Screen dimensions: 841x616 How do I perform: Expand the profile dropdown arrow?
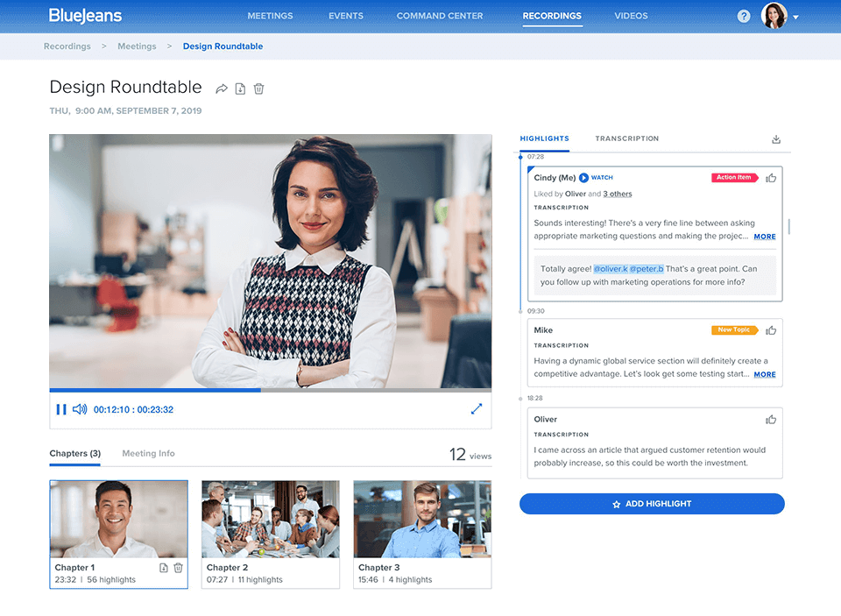tap(796, 18)
